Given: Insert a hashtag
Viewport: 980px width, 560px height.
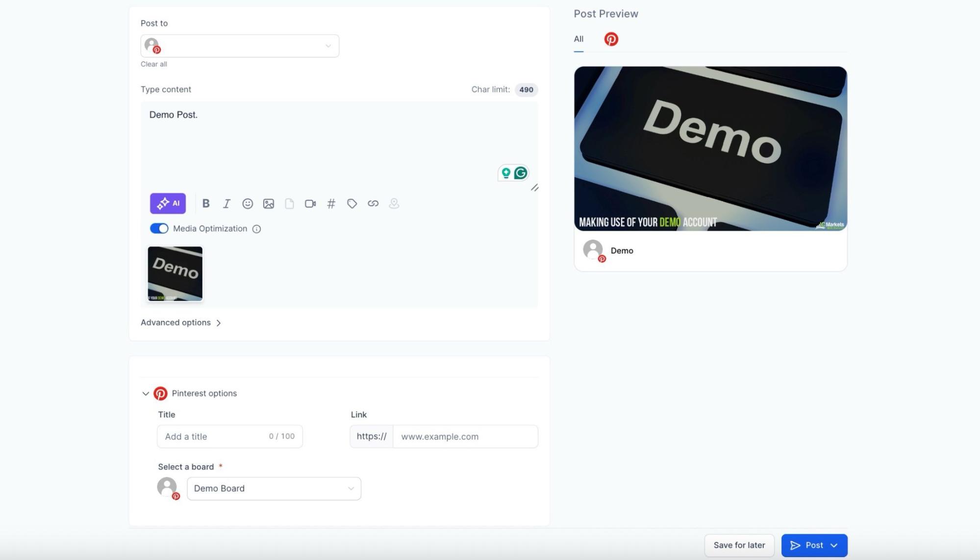Looking at the screenshot, I should (331, 203).
